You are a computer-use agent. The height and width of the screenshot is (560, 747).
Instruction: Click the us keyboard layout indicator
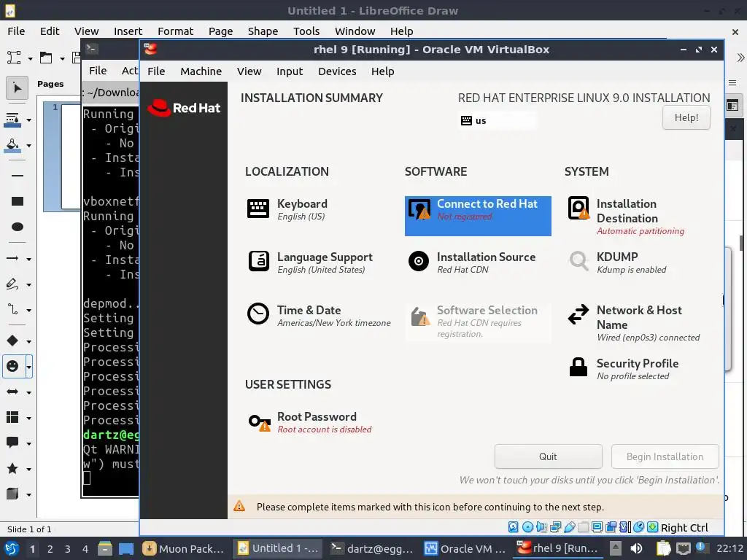(498, 120)
